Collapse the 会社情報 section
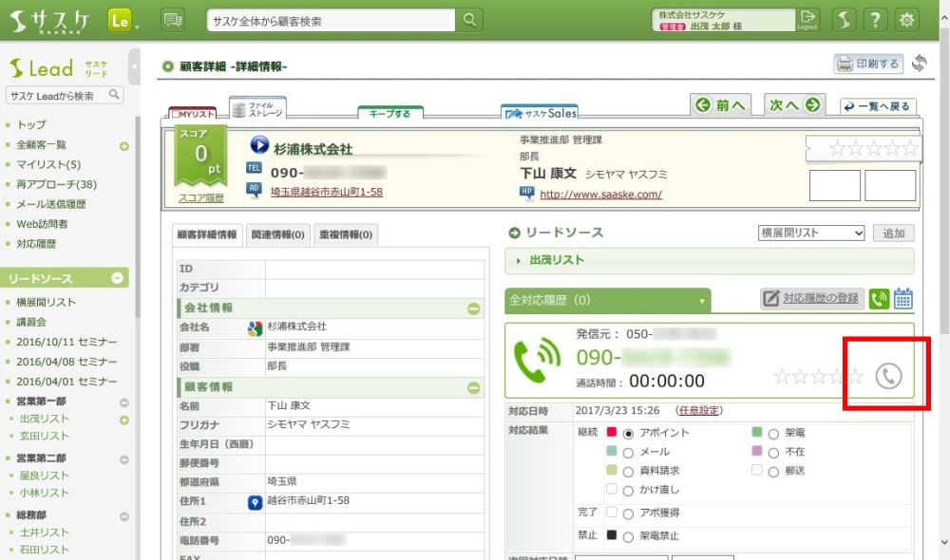 (x=473, y=308)
